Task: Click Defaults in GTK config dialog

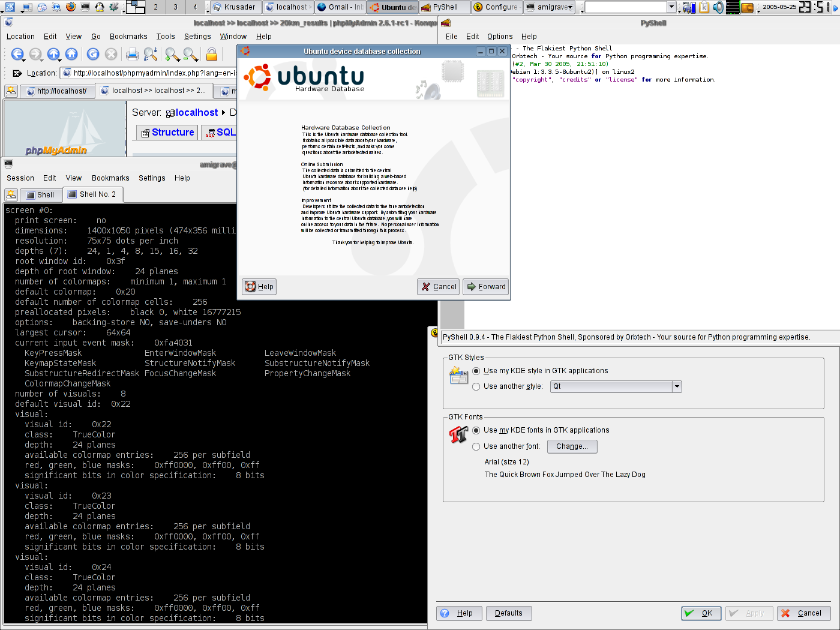Action: coord(509,613)
